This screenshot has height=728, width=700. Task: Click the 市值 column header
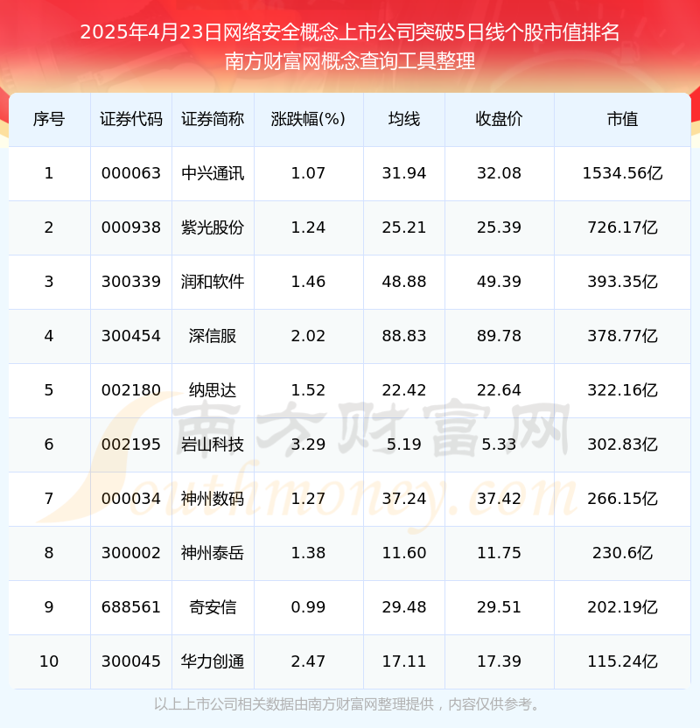point(622,119)
